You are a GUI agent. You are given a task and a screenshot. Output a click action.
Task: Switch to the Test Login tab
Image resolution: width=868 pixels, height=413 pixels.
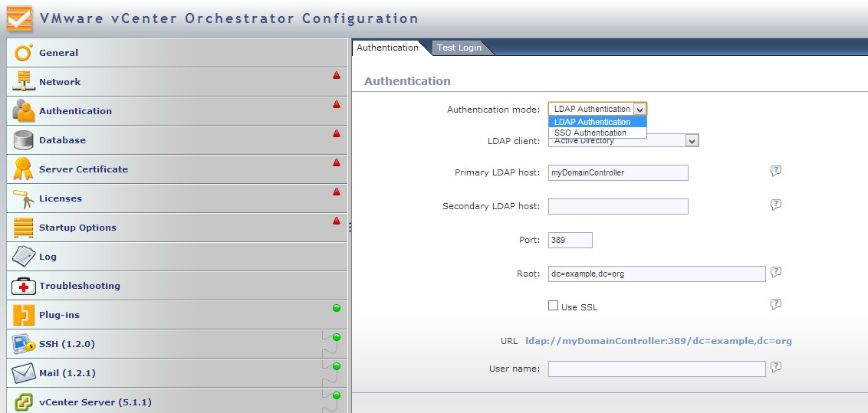459,48
